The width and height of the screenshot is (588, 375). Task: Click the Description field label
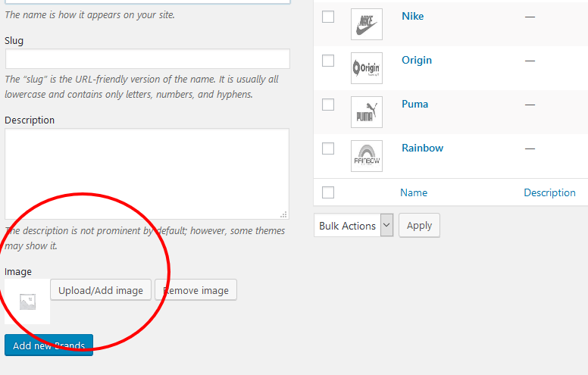coord(30,120)
